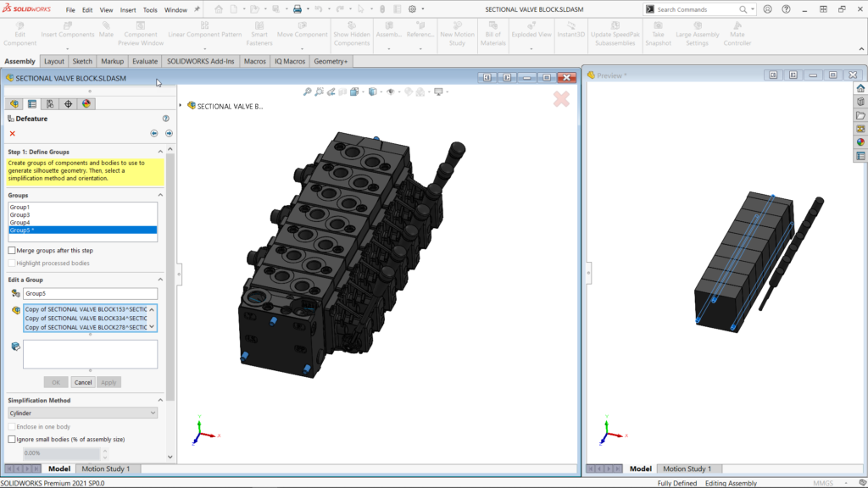Click the Previous View icon in viewport
This screenshot has height=488, width=868.
(331, 91)
